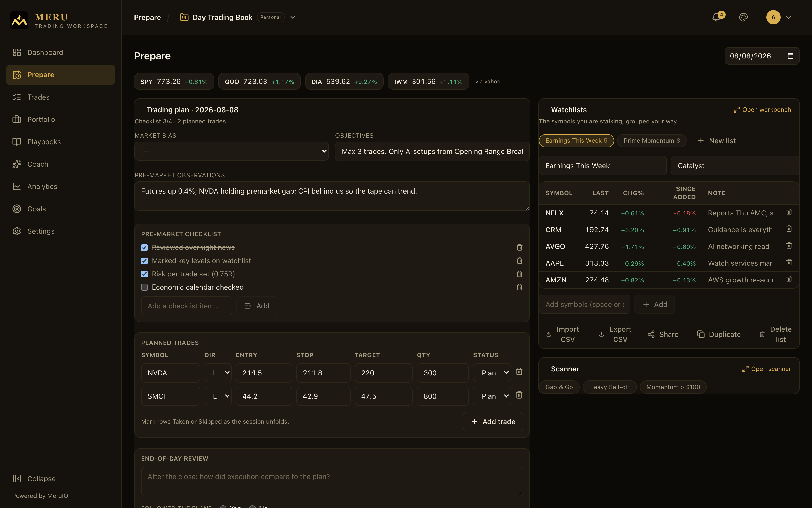Select the Gap & Go scanner chip

click(x=559, y=387)
